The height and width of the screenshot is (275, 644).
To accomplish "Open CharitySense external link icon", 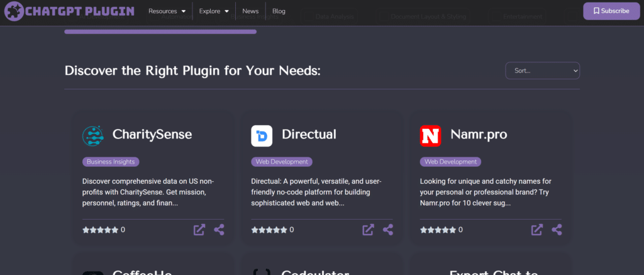I will (199, 230).
